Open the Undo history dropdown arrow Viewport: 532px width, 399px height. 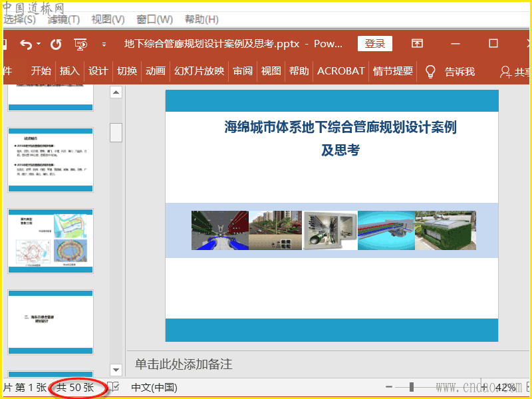pyautogui.click(x=39, y=44)
